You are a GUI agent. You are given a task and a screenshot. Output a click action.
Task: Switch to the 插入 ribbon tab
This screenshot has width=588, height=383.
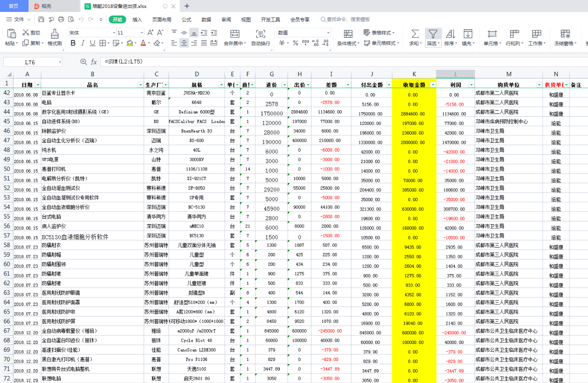137,20
